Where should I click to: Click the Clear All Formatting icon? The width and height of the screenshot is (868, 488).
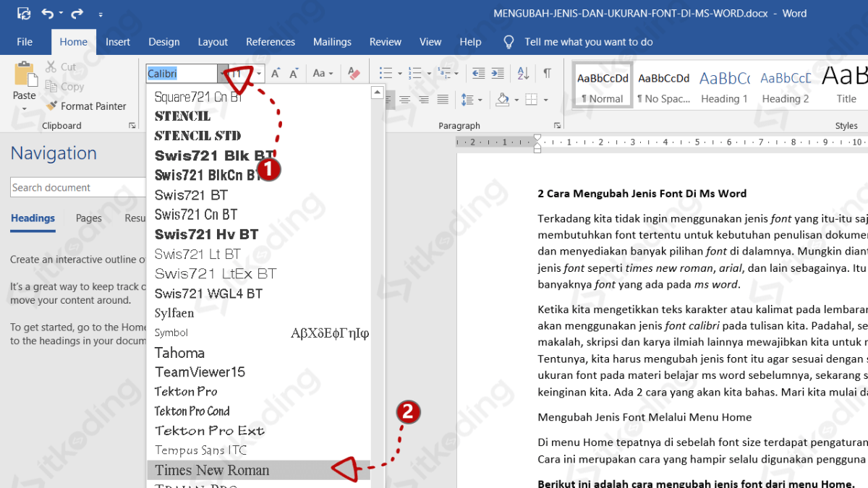[x=354, y=74]
